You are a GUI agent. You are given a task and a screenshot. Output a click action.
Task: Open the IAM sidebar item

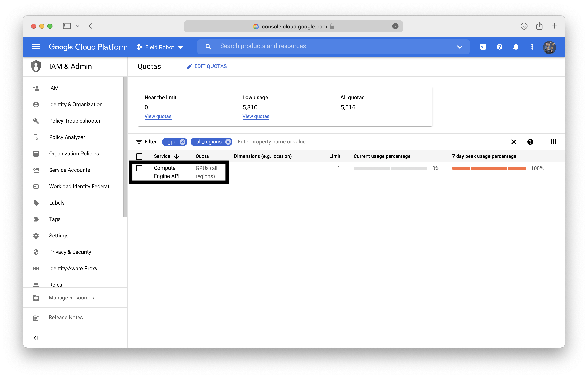click(54, 88)
